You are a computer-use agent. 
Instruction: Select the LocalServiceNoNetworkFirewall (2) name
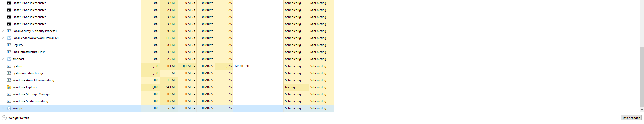(35, 38)
